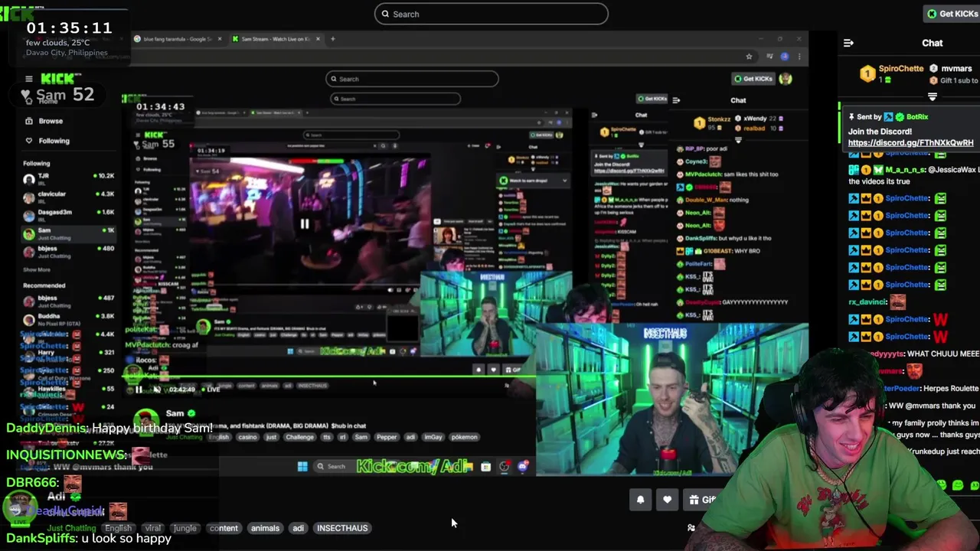
Task: Open the browser profile avatar
Action: pyautogui.click(x=785, y=57)
